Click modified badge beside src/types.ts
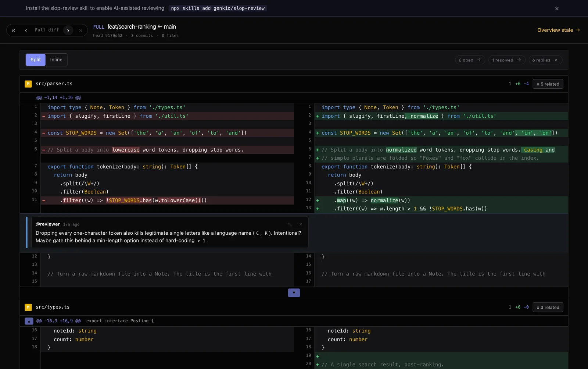 click(x=28, y=307)
